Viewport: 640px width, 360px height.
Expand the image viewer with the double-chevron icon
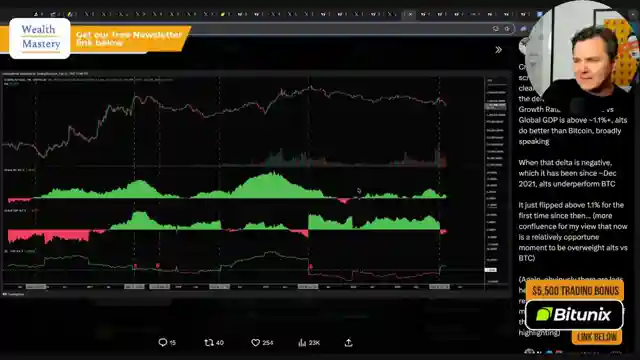[498, 50]
